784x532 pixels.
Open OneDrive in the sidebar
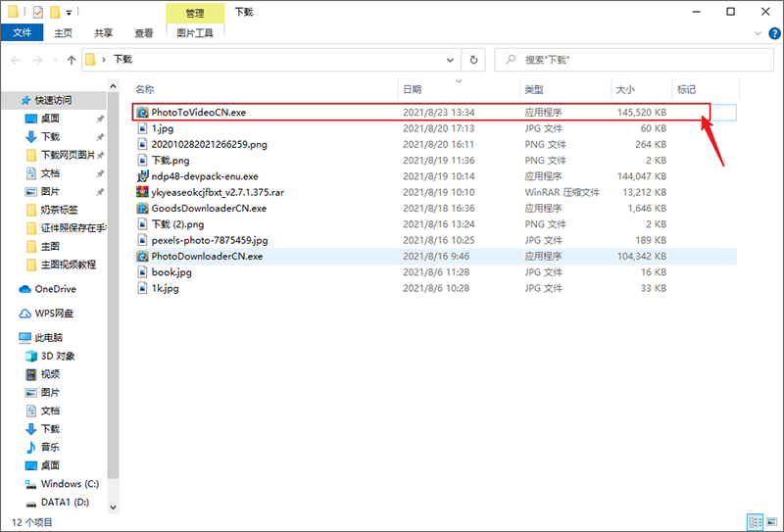(55, 289)
